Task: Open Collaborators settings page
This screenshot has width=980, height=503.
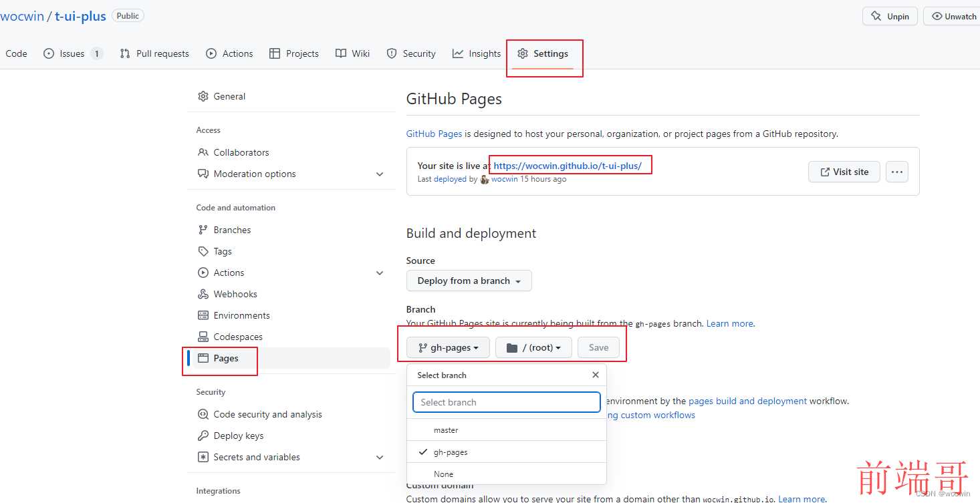Action: tap(241, 152)
